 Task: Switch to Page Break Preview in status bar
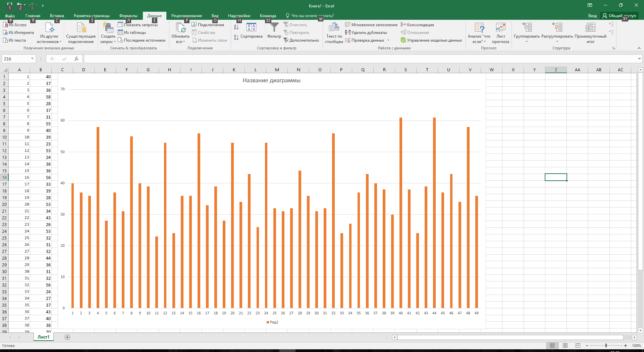click(578, 346)
